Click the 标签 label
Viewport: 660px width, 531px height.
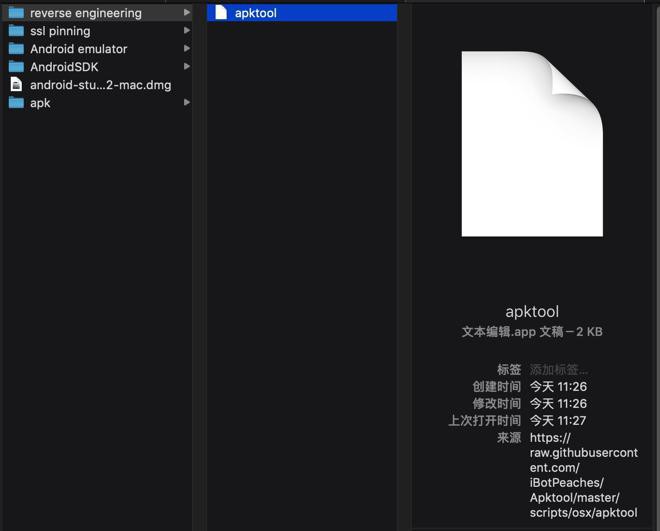click(x=509, y=369)
